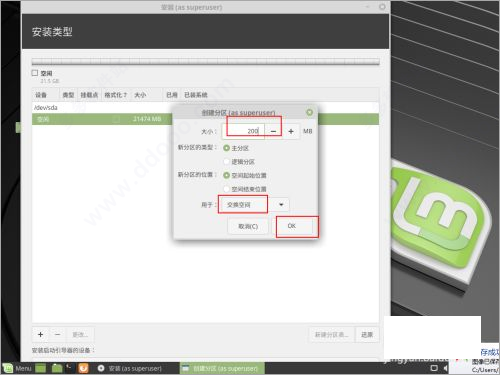Viewport: 500px width, 375px height.
Task: Close the create partition dialog via green X
Action: [x=309, y=112]
